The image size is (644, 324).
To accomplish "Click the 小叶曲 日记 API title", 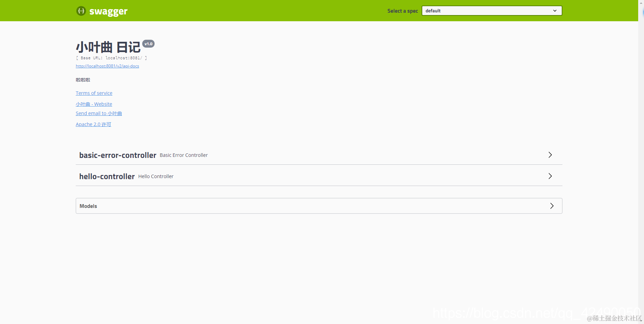I will pos(108,47).
